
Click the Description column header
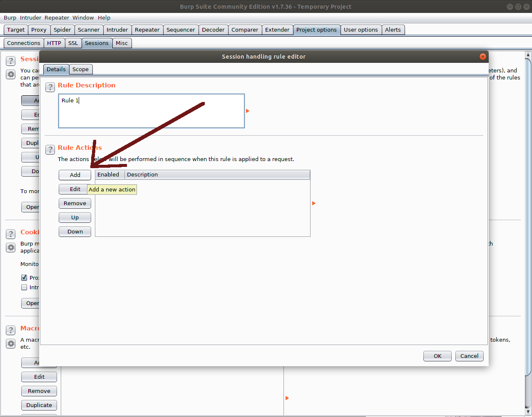point(217,175)
